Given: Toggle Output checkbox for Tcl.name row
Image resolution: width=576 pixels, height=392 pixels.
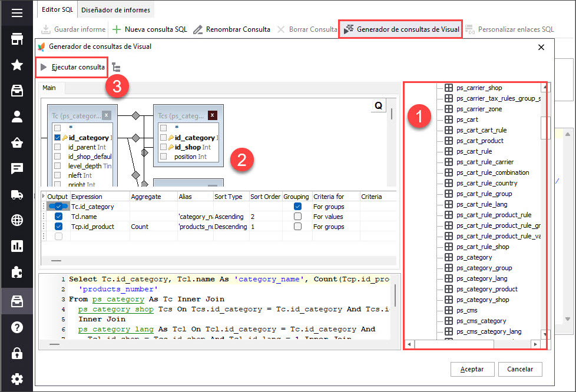Looking at the screenshot, I should click(58, 217).
